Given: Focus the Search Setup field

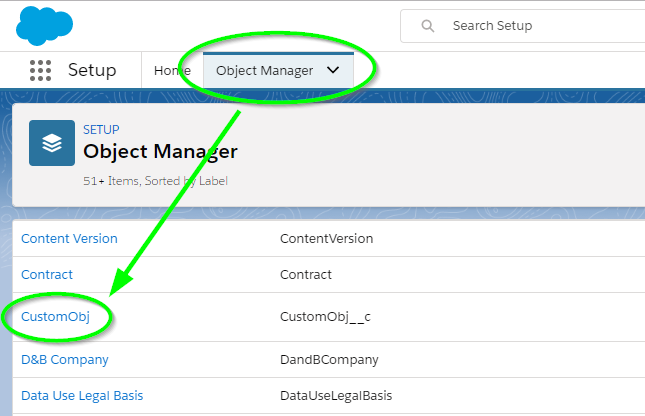Looking at the screenshot, I should pyautogui.click(x=522, y=26).
